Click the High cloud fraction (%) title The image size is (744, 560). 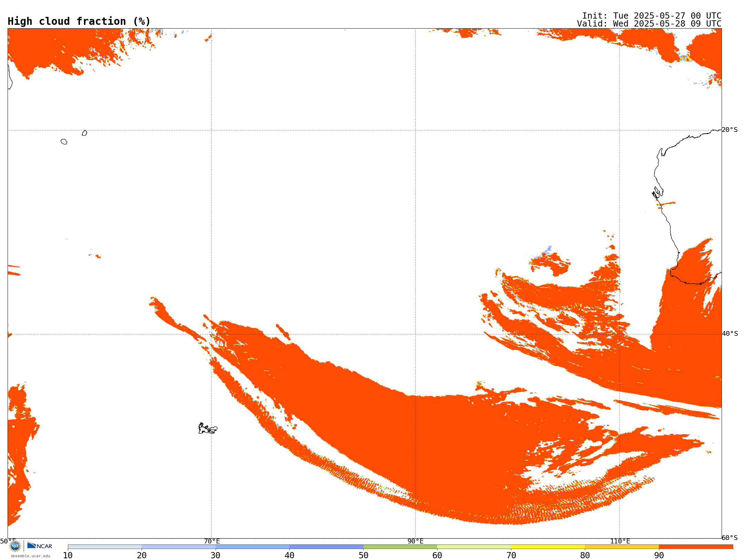[x=79, y=21]
